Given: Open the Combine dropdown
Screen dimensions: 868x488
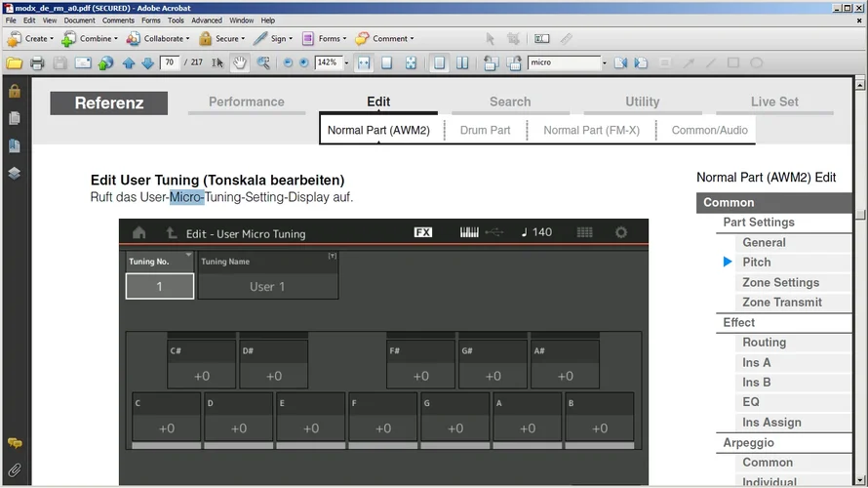Looking at the screenshot, I should [90, 39].
